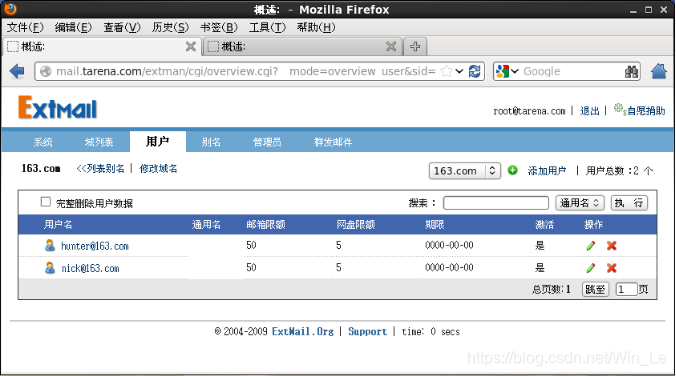This screenshot has height=376, width=676.
Task: Open the 查看(V) menu
Action: [x=122, y=28]
